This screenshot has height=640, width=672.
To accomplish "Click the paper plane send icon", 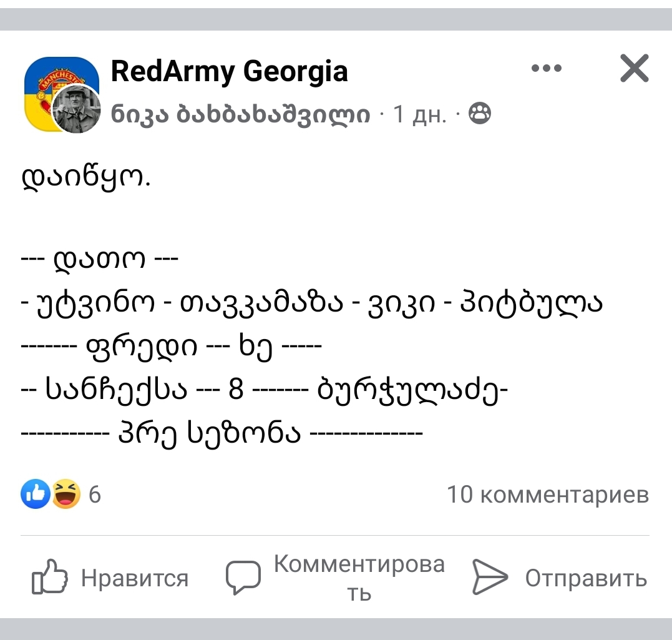I will click(x=490, y=577).
